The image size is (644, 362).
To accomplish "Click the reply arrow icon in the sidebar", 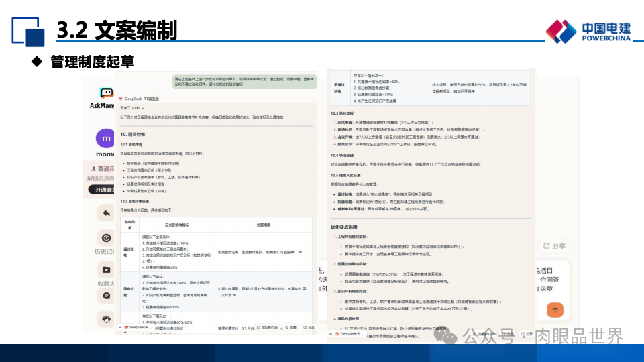I will click(107, 213).
